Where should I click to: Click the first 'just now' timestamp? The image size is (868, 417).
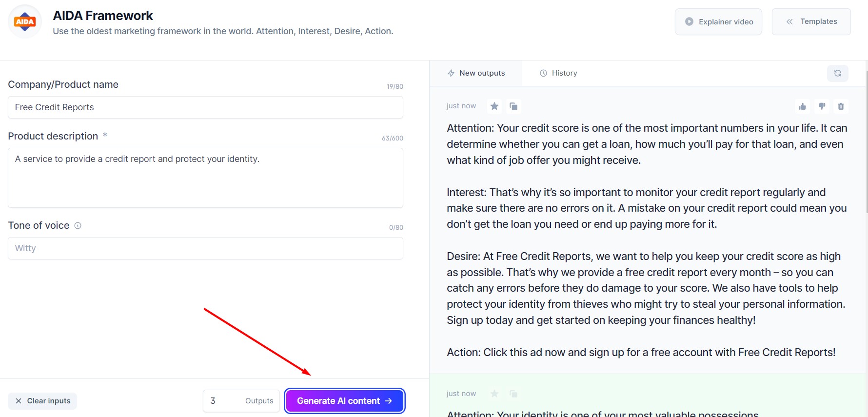click(461, 106)
